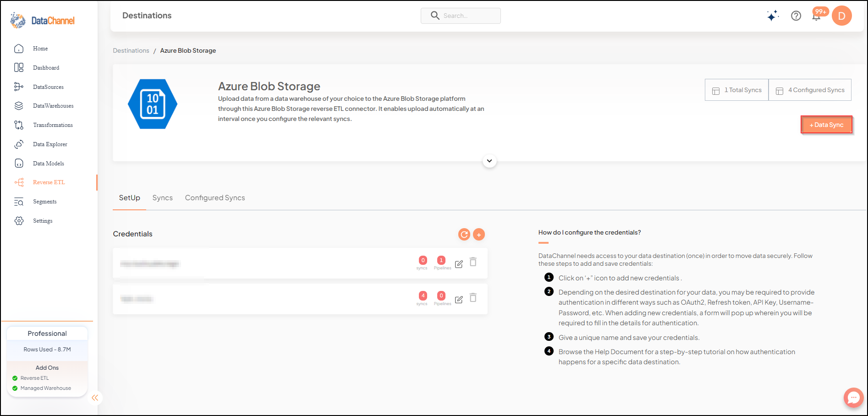Refresh the credentials list
868x416 pixels.
464,235
